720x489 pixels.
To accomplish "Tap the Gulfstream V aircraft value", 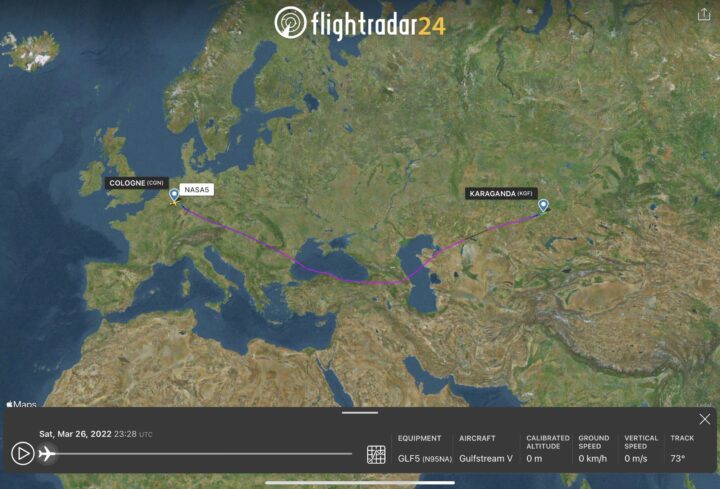I will 486,458.
